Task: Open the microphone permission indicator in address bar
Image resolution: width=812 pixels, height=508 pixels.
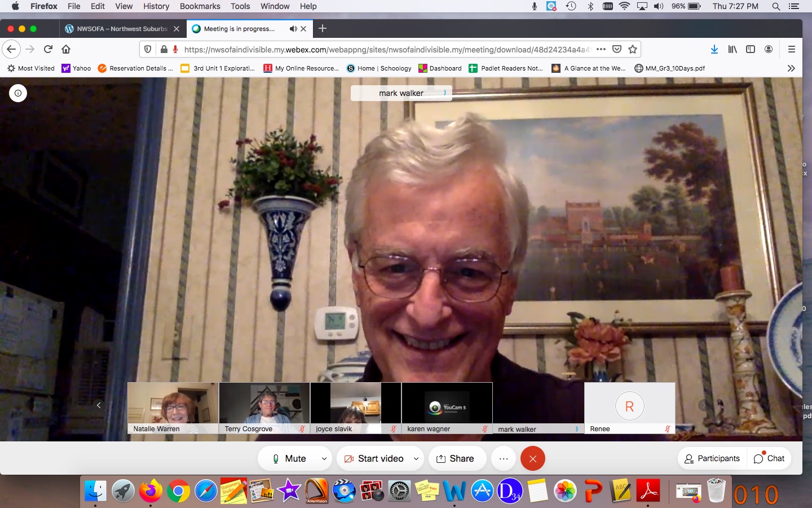Action: point(175,50)
